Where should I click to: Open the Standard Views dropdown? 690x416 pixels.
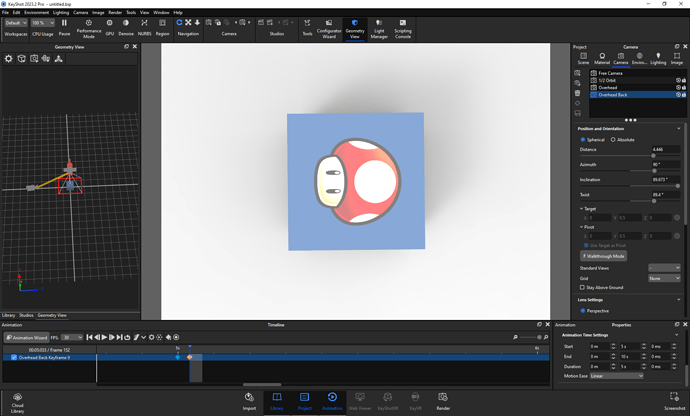(664, 268)
